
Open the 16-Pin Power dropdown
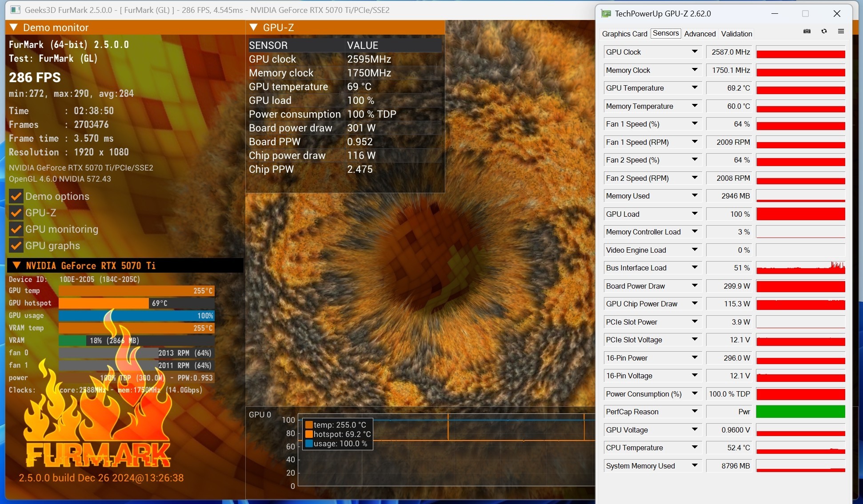pyautogui.click(x=695, y=358)
